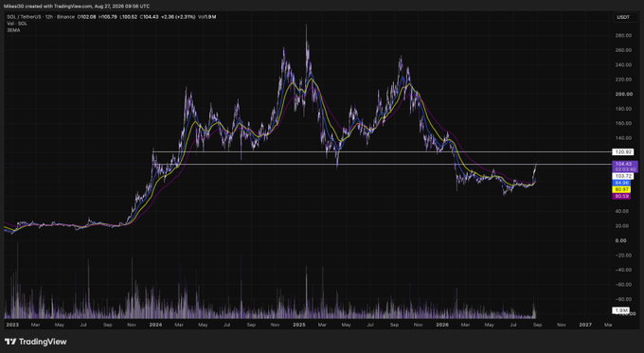The height and width of the screenshot is (353, 644).
Task: Select the Vol · SOL indicator legend
Action: (x=17, y=24)
